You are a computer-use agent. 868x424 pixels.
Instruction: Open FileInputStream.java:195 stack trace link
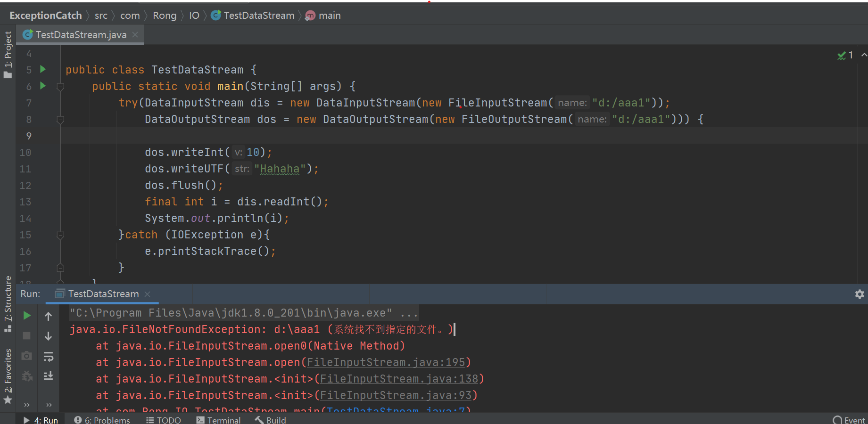pyautogui.click(x=386, y=362)
